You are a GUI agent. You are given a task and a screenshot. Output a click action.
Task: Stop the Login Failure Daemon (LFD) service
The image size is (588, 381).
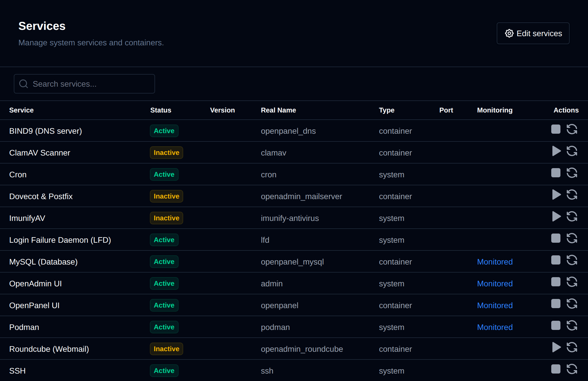pos(556,238)
